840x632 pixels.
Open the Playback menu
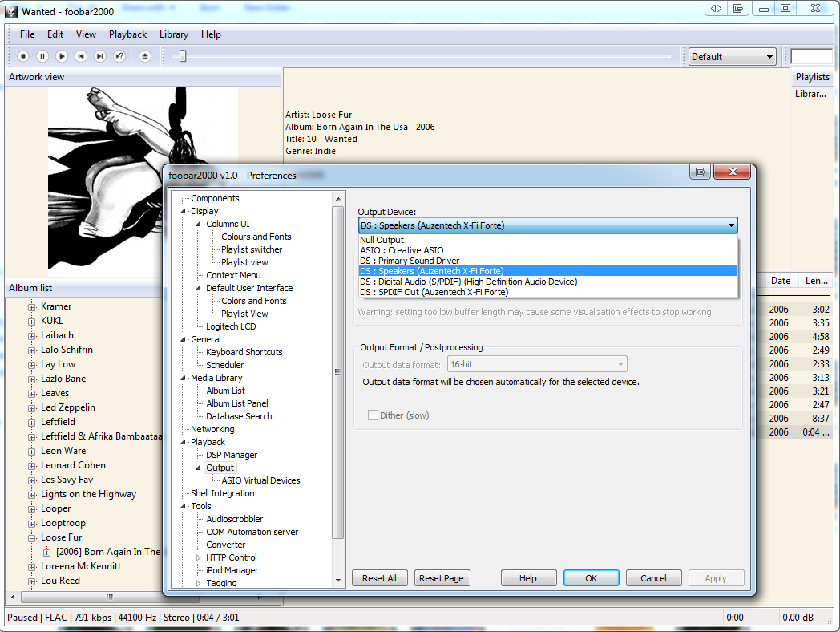click(x=127, y=34)
